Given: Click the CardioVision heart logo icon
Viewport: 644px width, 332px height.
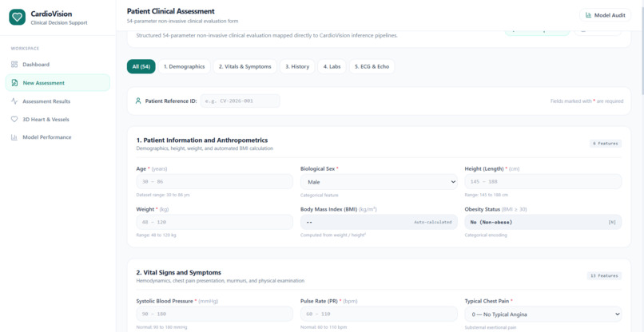Looking at the screenshot, I should pyautogui.click(x=18, y=18).
